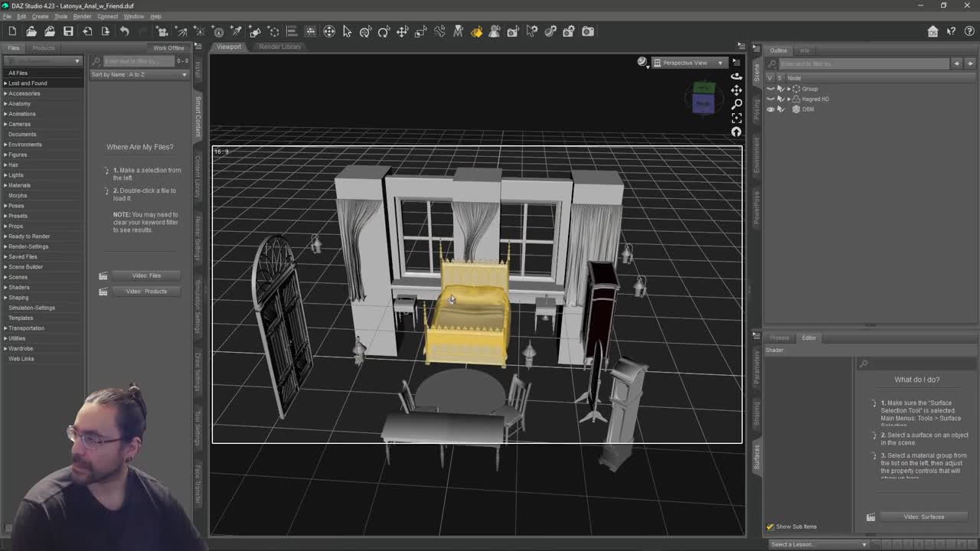Open the Render menu
The height and width of the screenshot is (551, 980).
pos(82,16)
